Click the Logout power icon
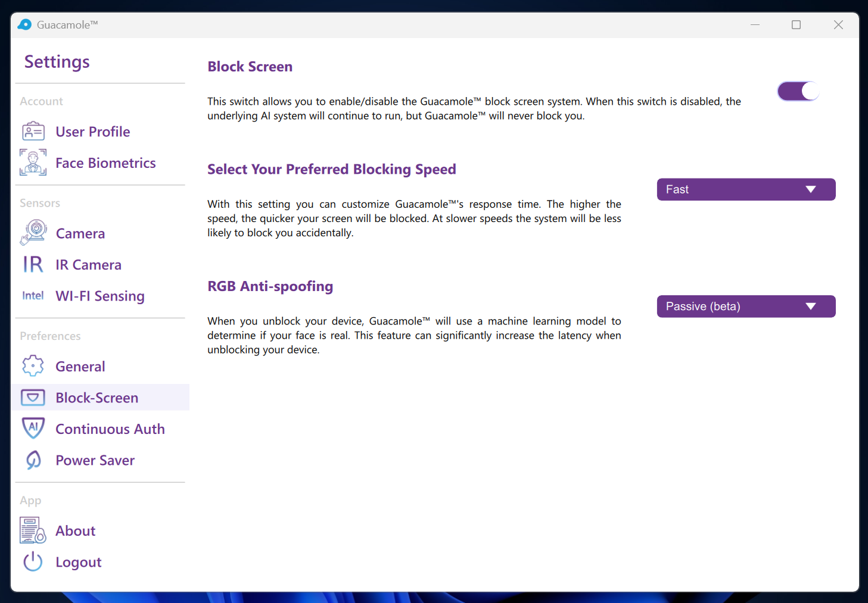The height and width of the screenshot is (603, 868). (33, 562)
